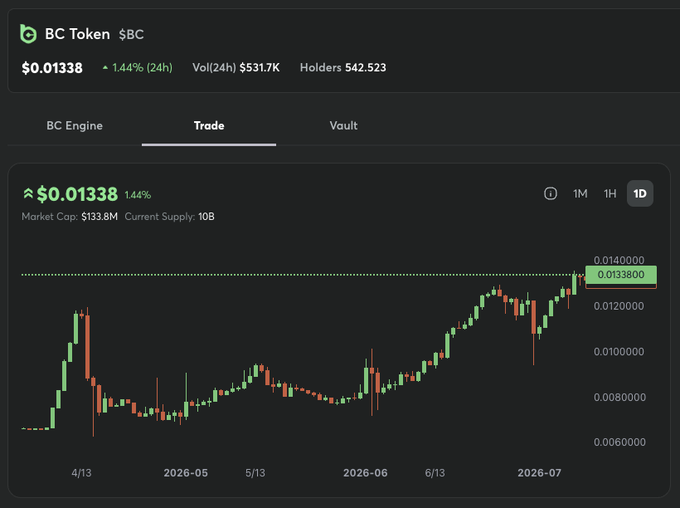Click the green BC Token logo icon
This screenshot has height=508, width=680.
click(x=28, y=34)
